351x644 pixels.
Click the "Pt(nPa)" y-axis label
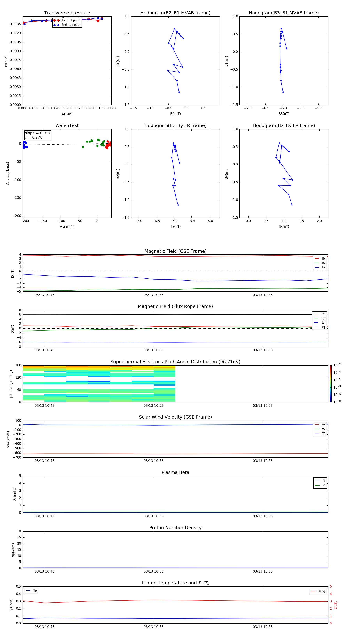(6, 61)
